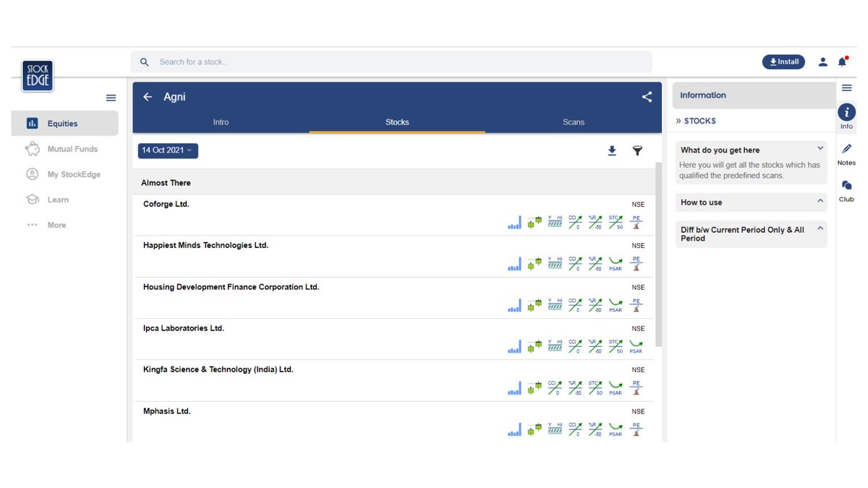868x488 pixels.
Task: Download the stocks list
Action: click(612, 151)
